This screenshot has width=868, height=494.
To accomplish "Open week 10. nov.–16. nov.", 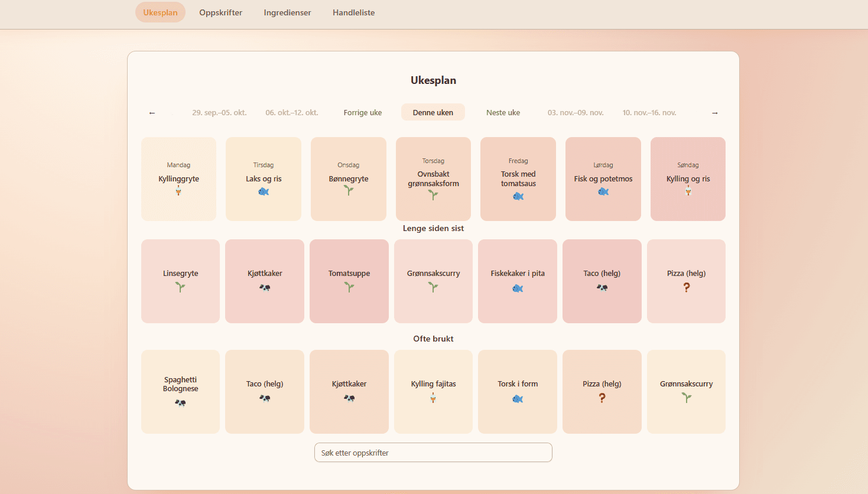I will coord(649,112).
